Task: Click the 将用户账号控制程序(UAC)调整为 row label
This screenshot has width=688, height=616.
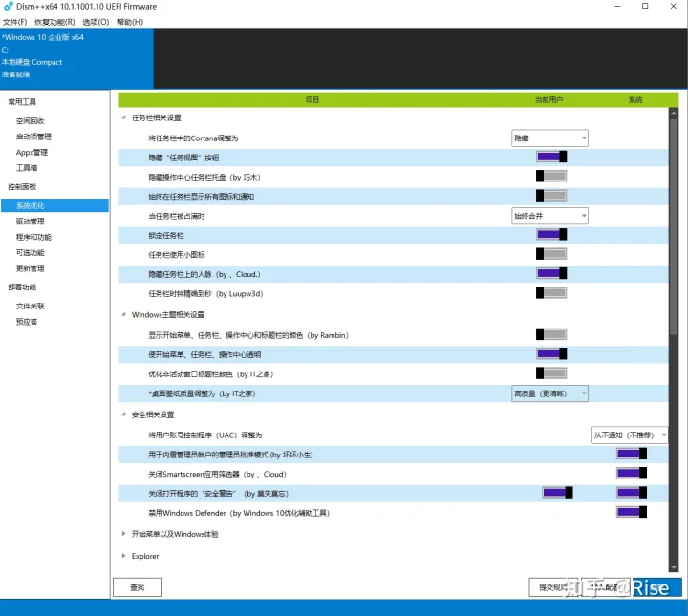Action: (204, 435)
